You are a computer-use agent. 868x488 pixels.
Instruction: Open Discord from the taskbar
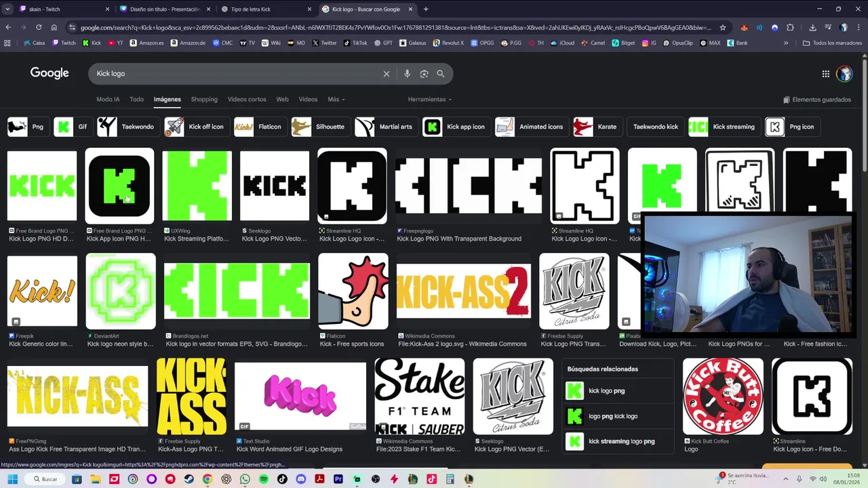(x=301, y=479)
